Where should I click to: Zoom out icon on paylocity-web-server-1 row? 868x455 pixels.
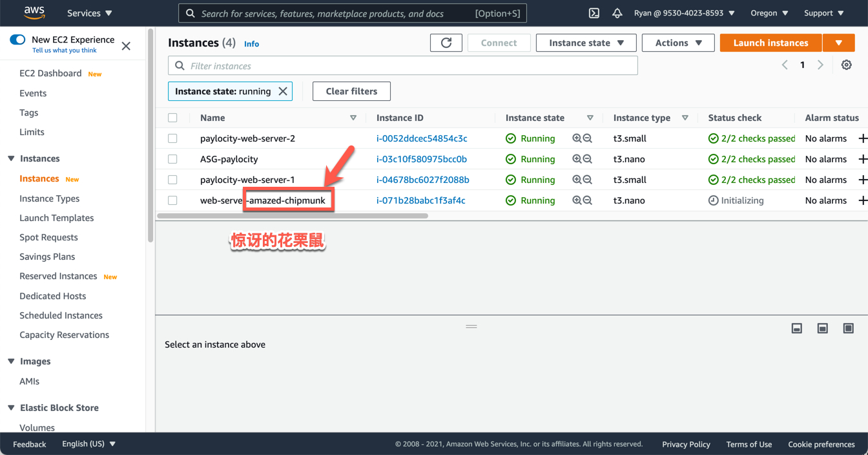588,180
